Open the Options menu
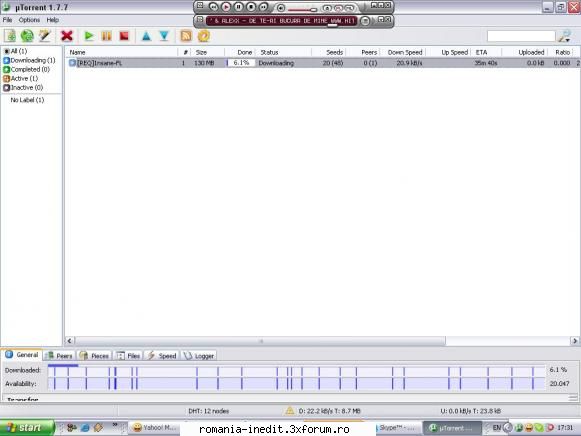Screen dimensions: 581x436 coord(29,20)
